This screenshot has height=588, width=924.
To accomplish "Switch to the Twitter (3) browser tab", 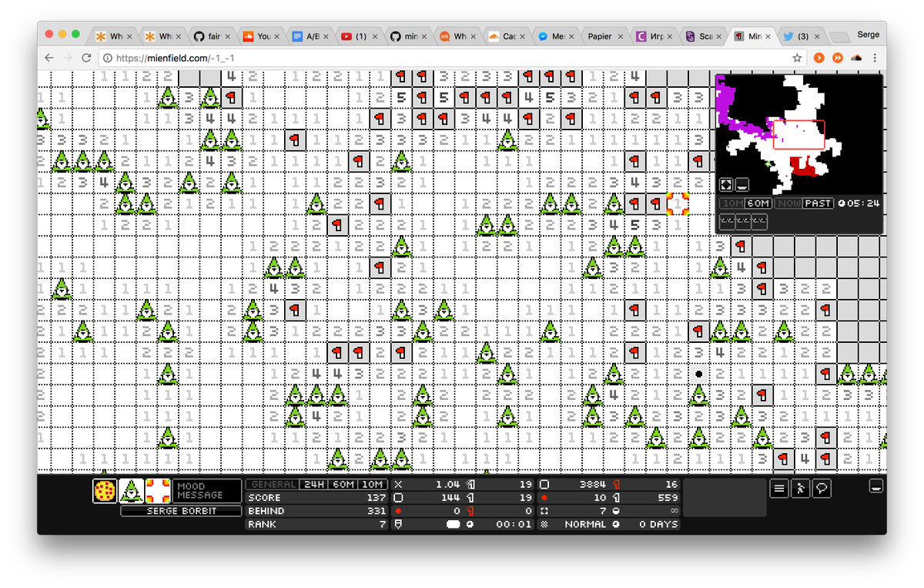I will click(x=803, y=36).
